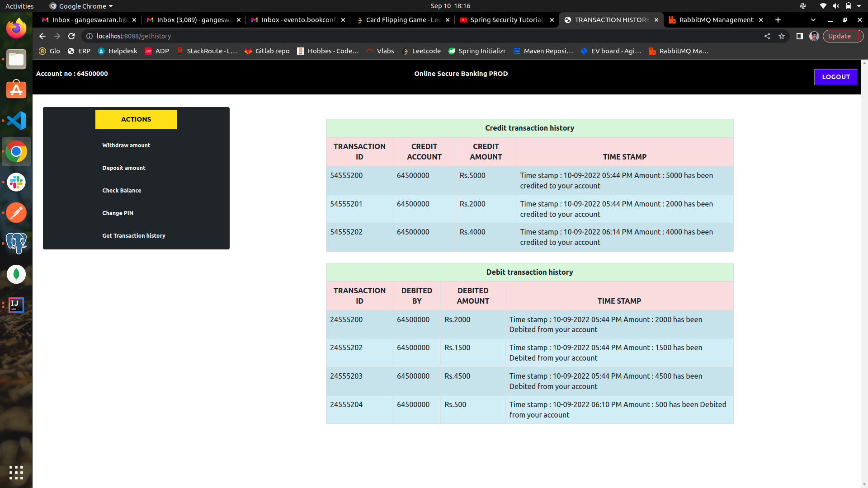This screenshot has width=868, height=488.
Task: Open Visual Studio Code from the dock
Action: pyautogui.click(x=16, y=121)
